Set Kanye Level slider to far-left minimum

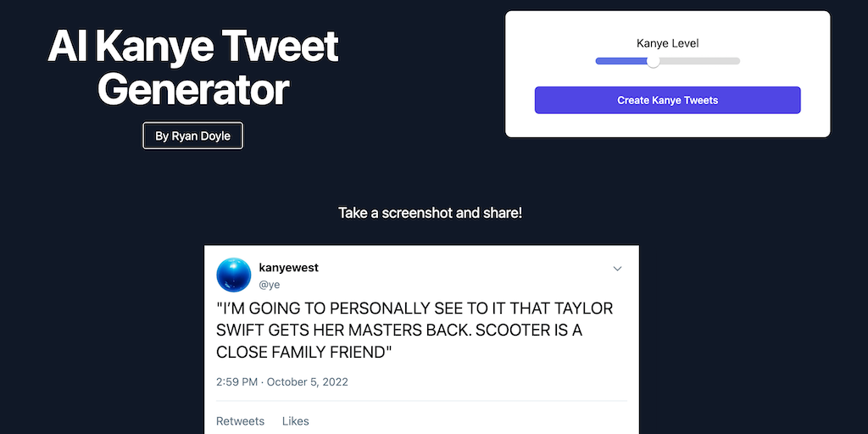pos(597,61)
